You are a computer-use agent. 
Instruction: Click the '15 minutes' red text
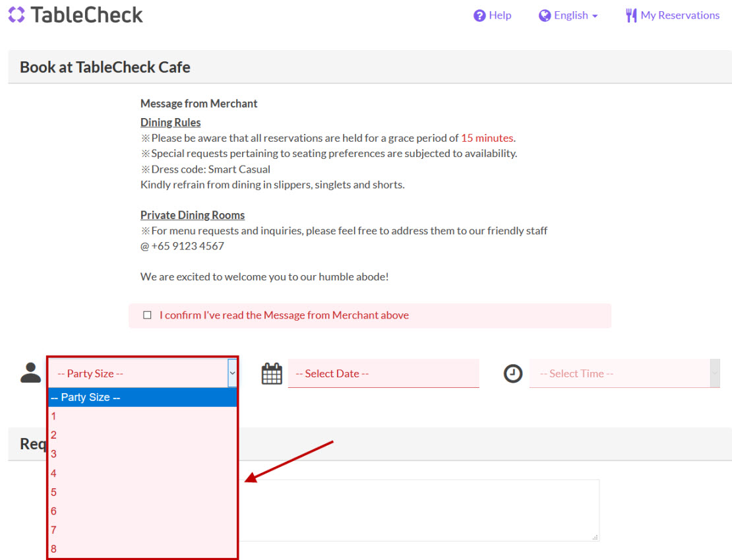pyautogui.click(x=487, y=139)
